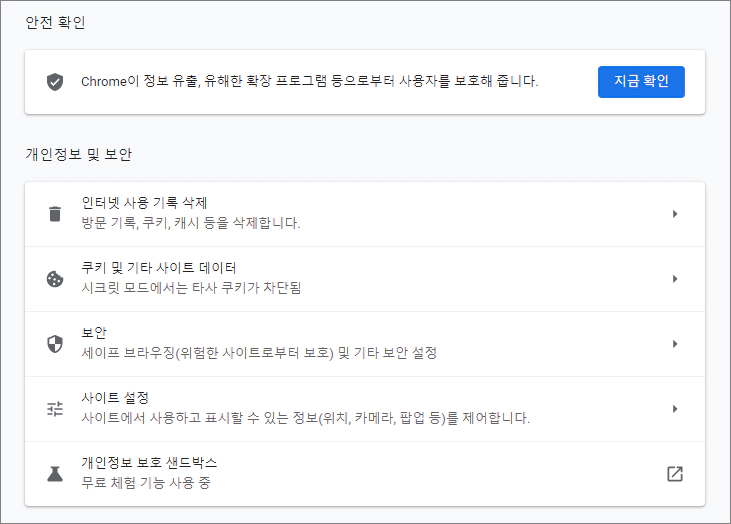
Task: Click the sliders icon for 사이트 설정
Action: (x=55, y=409)
